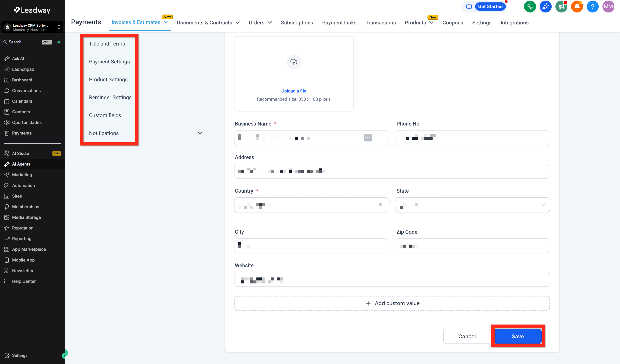Click the ellipsis icon in Business Name field

pos(368,138)
